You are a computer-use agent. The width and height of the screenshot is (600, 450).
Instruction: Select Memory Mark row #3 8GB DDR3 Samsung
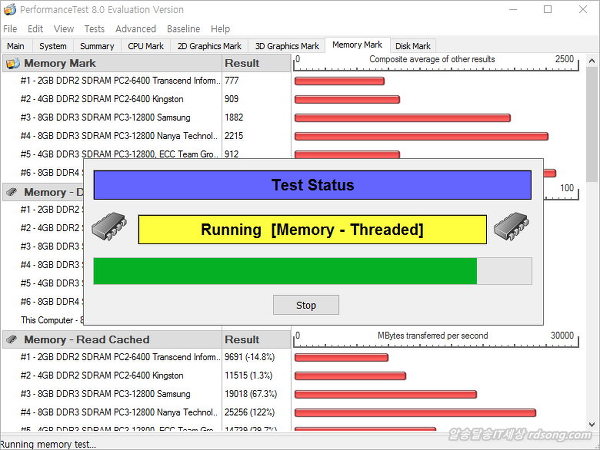click(x=105, y=117)
